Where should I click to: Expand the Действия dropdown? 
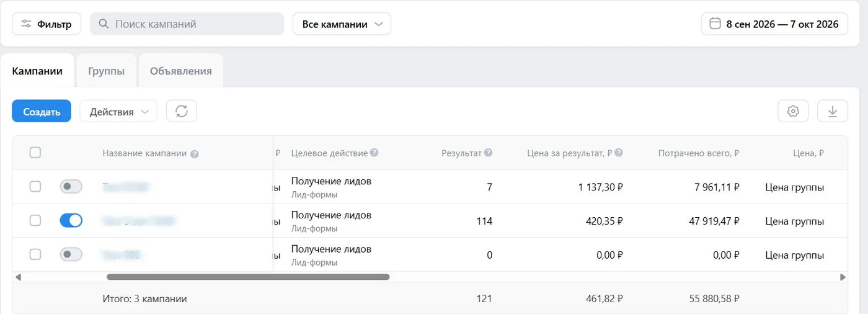tap(118, 112)
